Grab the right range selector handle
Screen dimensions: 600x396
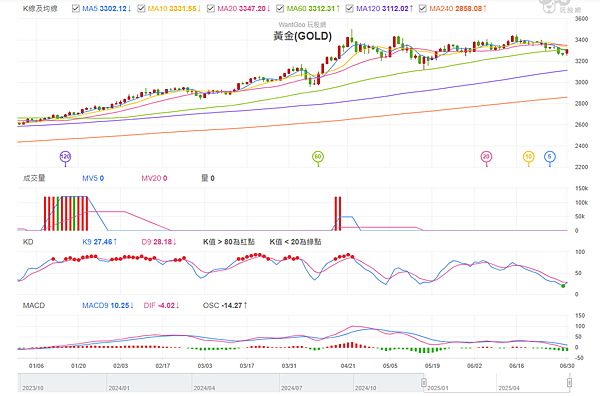569,383
